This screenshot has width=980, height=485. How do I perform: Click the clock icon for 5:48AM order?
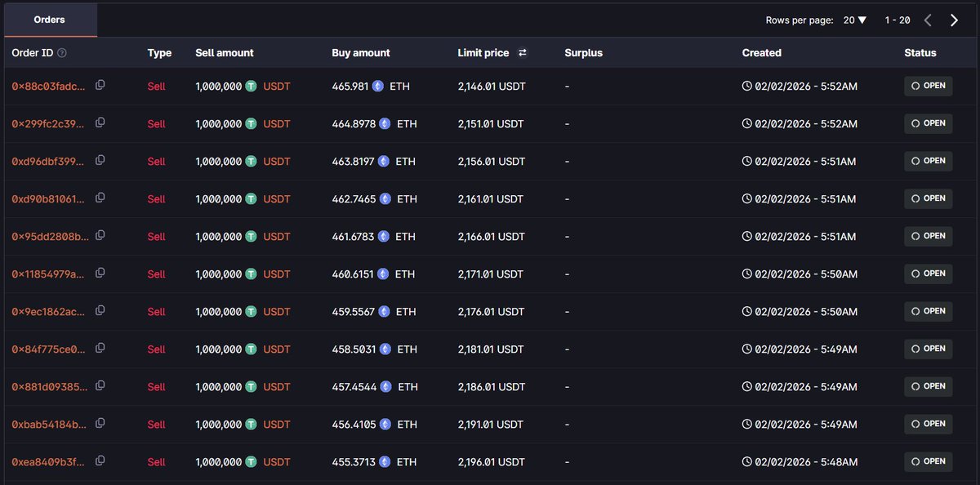[746, 462]
